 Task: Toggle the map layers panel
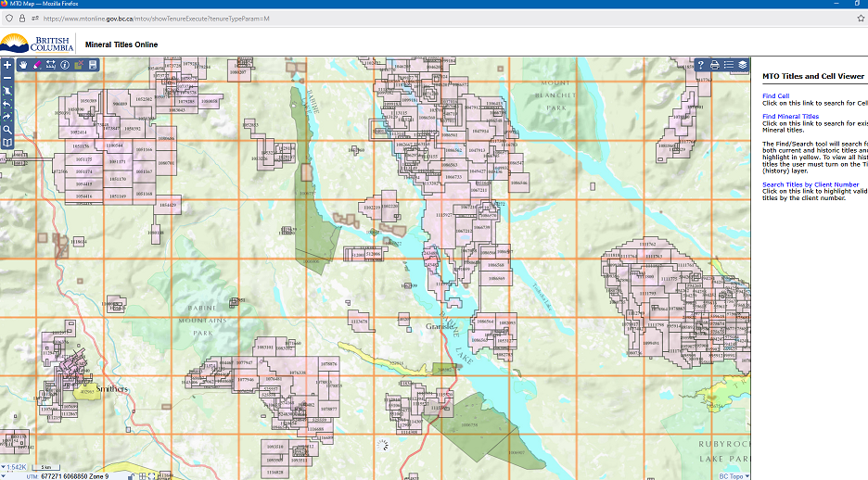[743, 65]
